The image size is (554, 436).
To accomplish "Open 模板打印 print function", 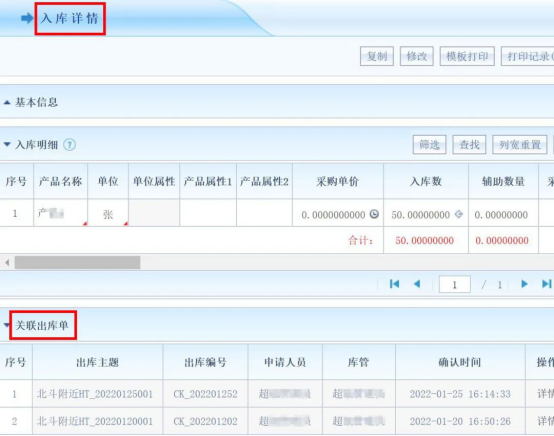I will 467,56.
